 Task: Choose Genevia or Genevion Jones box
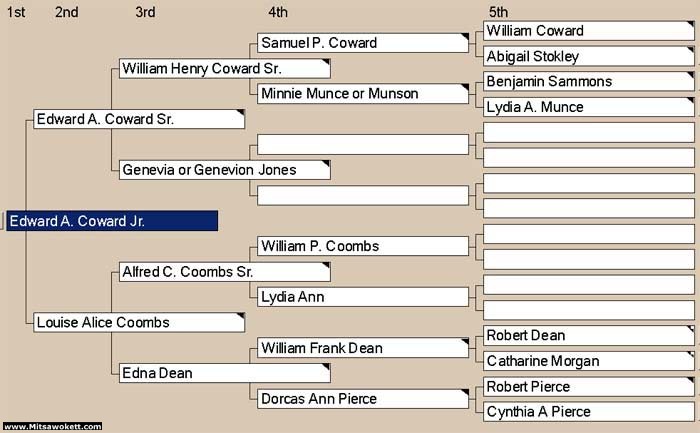coord(225,170)
